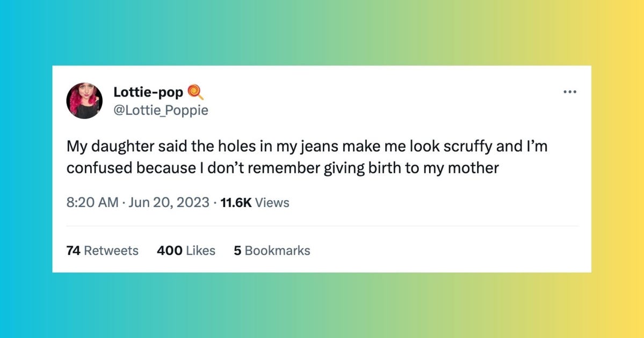Select the @Lottie_Poppie handle
This screenshot has height=338, width=644.
tap(161, 110)
